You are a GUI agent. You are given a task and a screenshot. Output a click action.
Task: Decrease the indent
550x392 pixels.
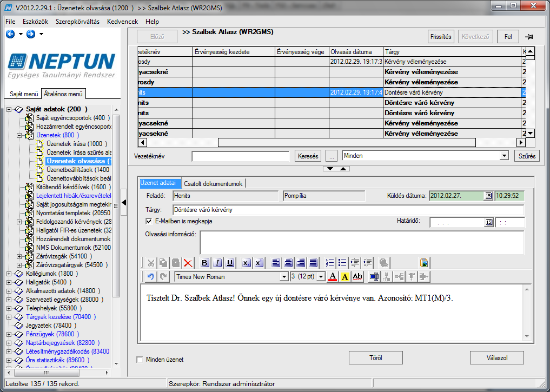[x=355, y=263]
